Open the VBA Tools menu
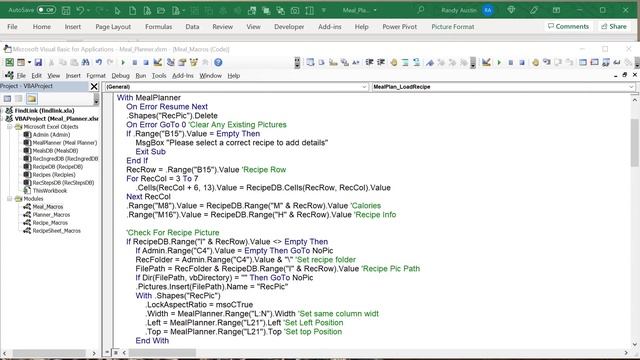This screenshot has width=640, height=360. [x=159, y=76]
